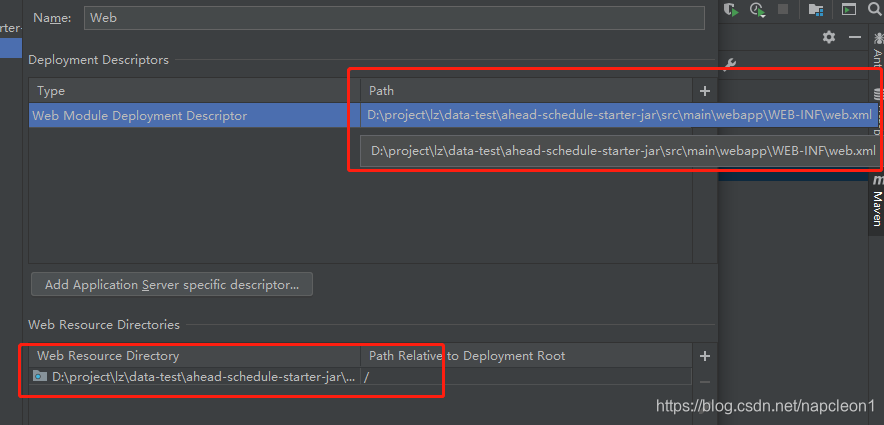Open Maven panel settings gear

tap(828, 37)
